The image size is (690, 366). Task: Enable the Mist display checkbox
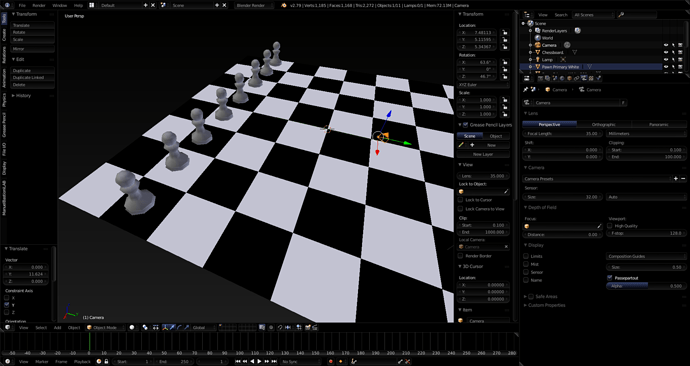[526, 264]
